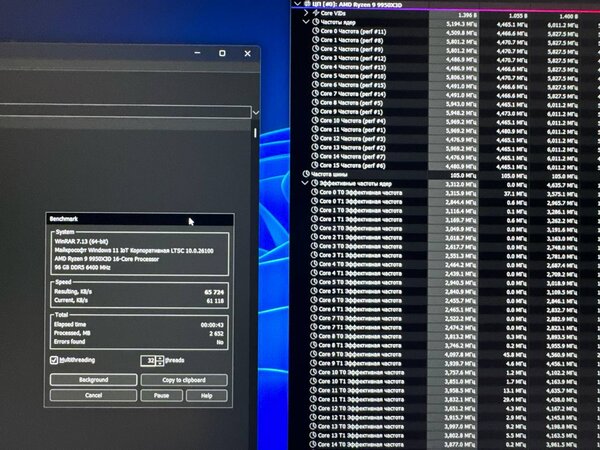
Task: Click the clock icon of Core 2 (perf #9)
Action: click(x=316, y=49)
